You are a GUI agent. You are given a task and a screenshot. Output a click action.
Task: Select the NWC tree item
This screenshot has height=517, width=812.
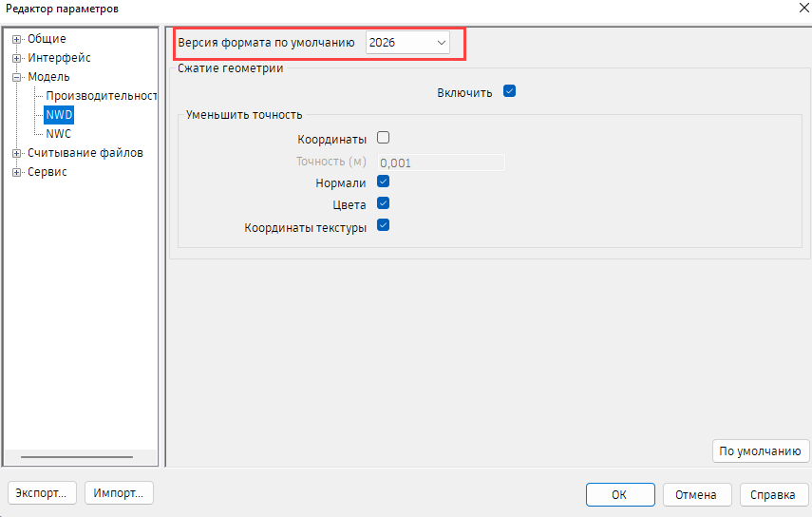click(58, 134)
